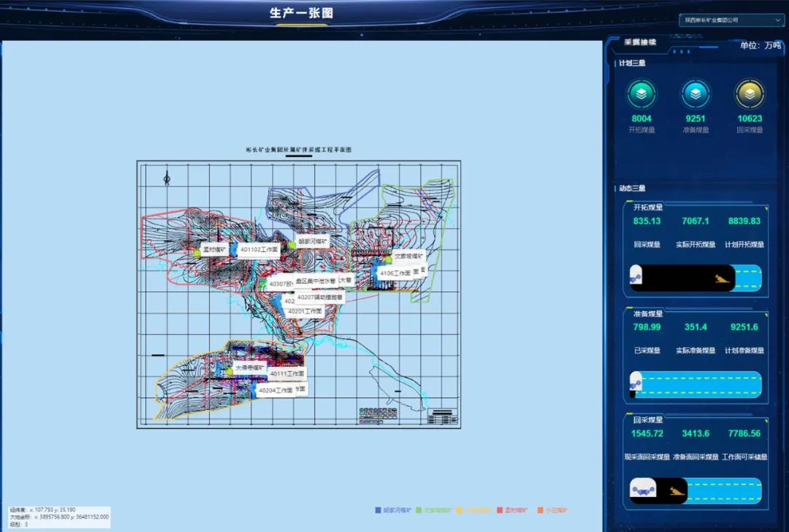Screen dimensions: 789x532
Task: Click green marker beside 孟村煤矿 label
Action: 197,252
